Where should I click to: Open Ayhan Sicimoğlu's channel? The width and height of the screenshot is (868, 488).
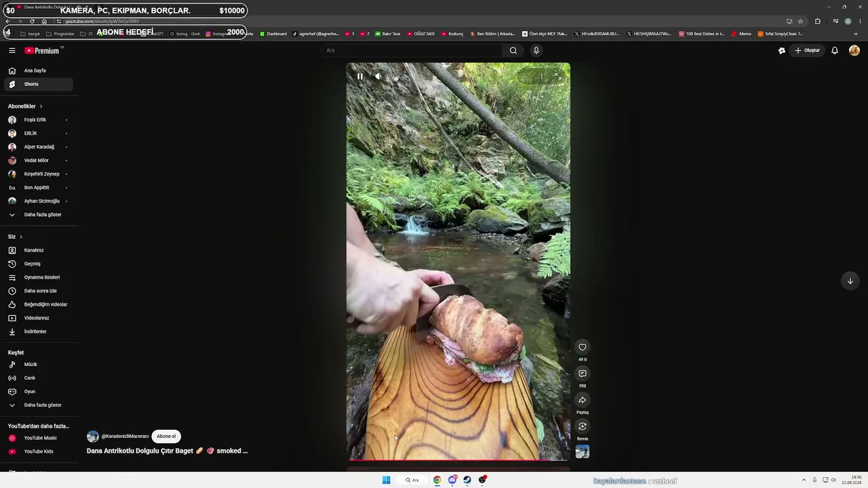pos(39,201)
